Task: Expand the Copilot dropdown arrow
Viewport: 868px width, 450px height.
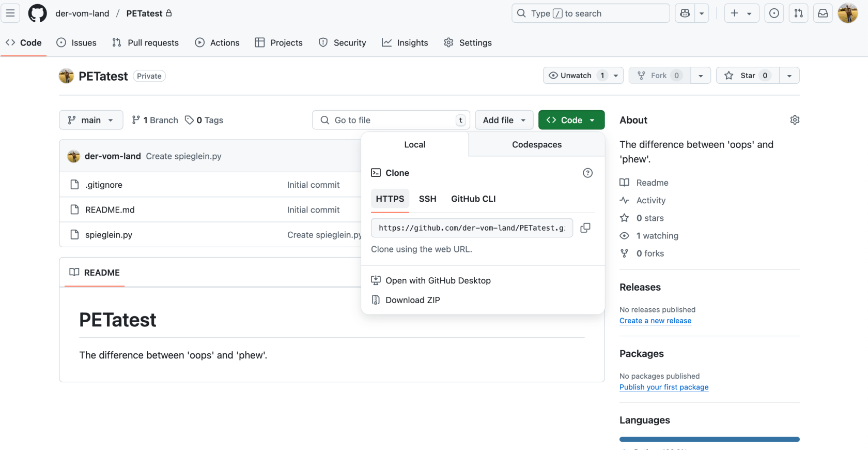Action: [x=702, y=13]
